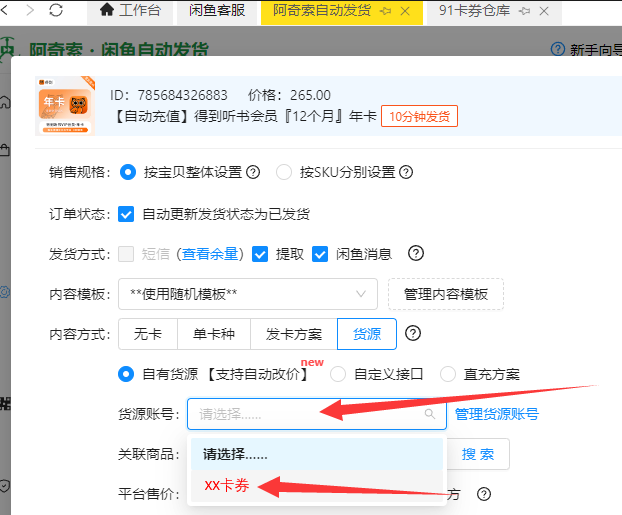Screen dimensions: 622x515
Task: Click help icon beside 货源 content mode
Action: pyautogui.click(x=412, y=333)
